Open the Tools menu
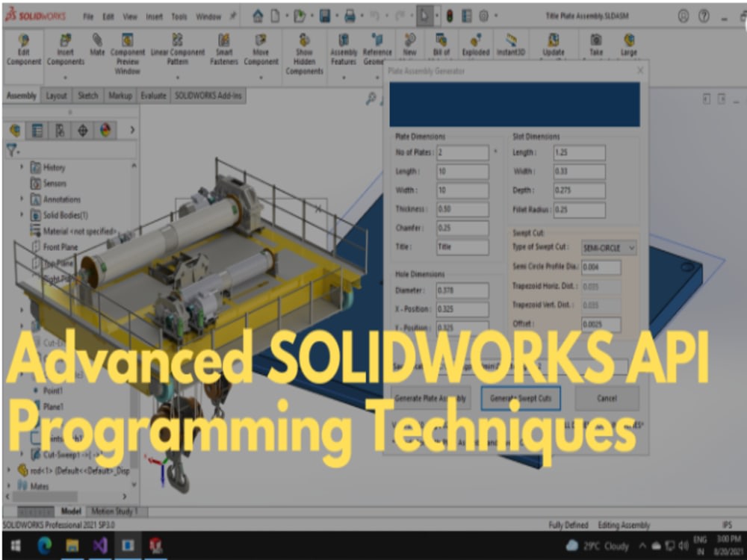 (179, 16)
